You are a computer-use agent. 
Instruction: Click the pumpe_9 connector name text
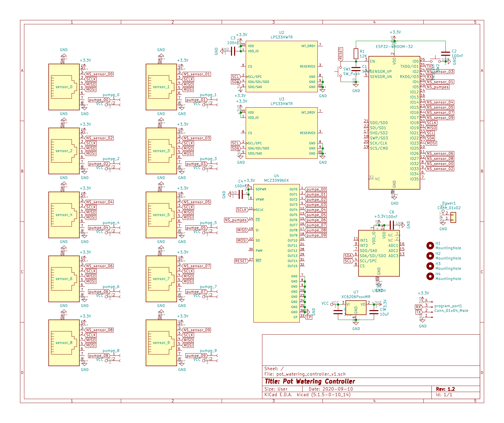coord(208,351)
